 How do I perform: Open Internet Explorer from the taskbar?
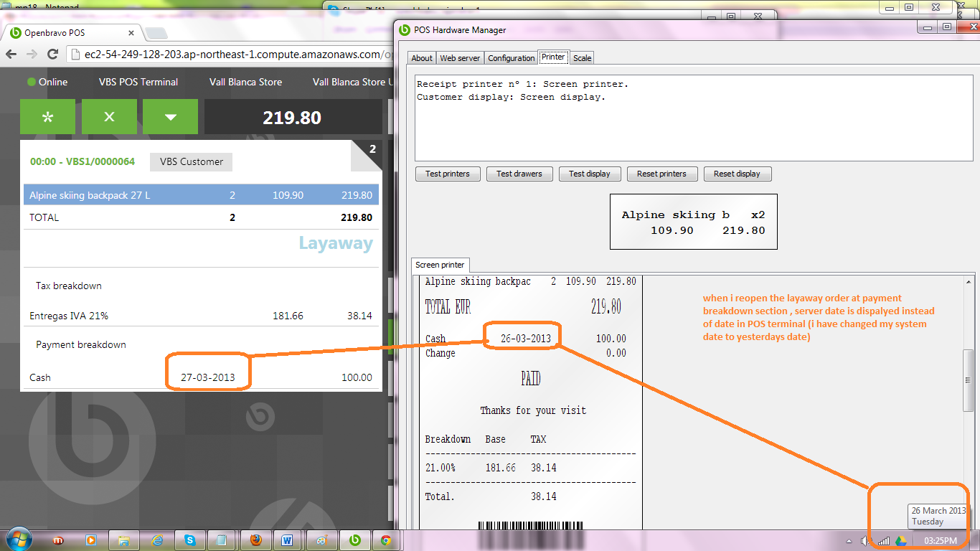point(157,540)
